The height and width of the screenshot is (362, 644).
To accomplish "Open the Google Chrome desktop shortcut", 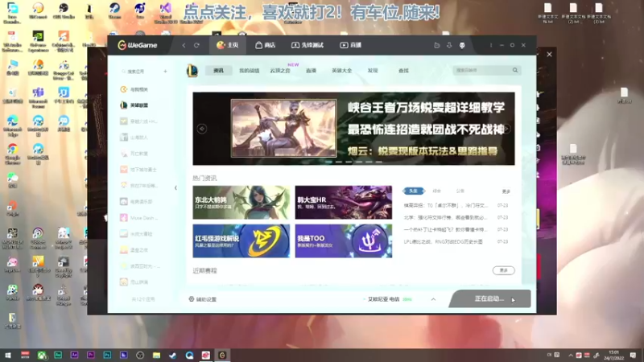I will coord(12,154).
